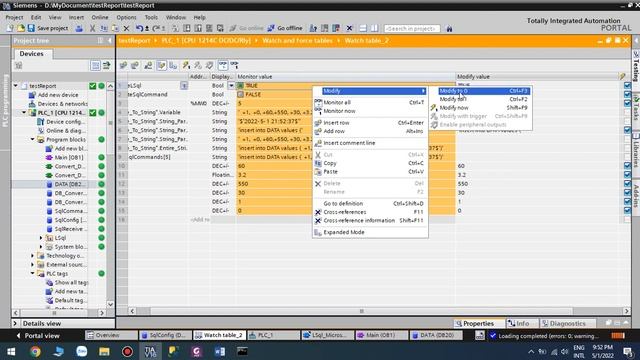Viewport: 640px width, 360px height.
Task: Toggle modify checkbox for value 30 row
Action: 627,193
